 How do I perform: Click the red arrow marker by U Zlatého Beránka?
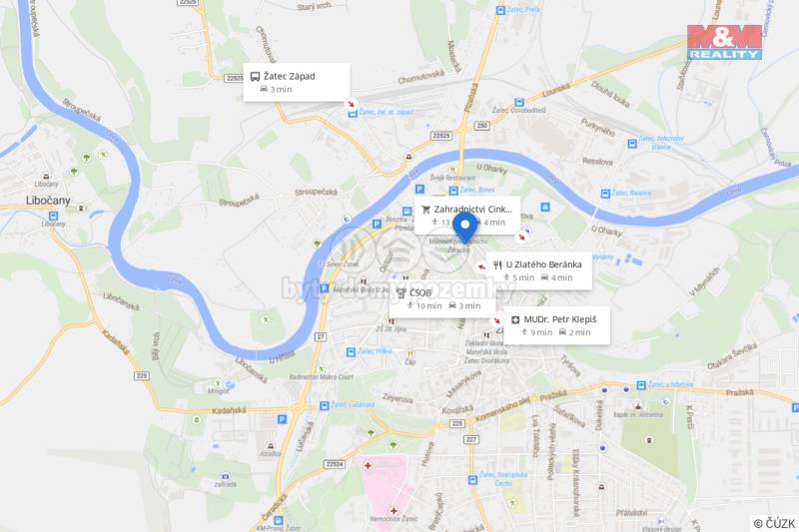click(481, 266)
